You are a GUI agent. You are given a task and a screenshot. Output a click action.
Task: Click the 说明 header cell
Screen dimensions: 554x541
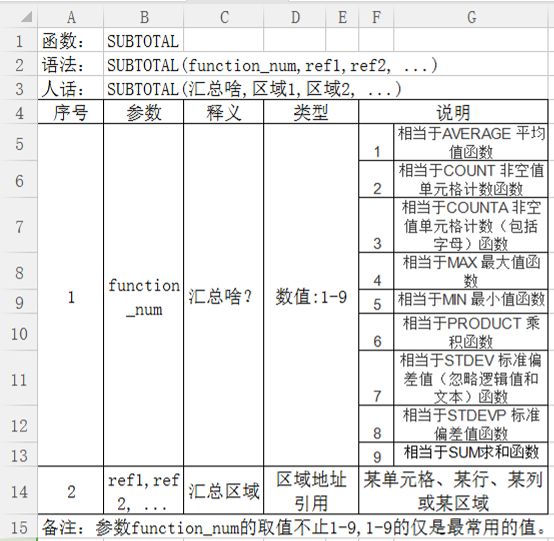click(453, 112)
